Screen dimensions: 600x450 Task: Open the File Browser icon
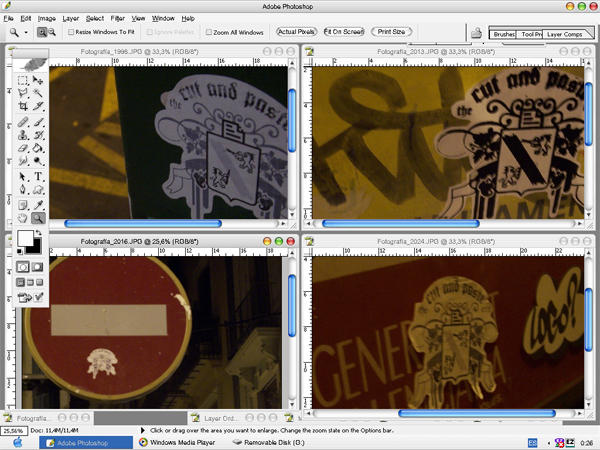point(476,33)
